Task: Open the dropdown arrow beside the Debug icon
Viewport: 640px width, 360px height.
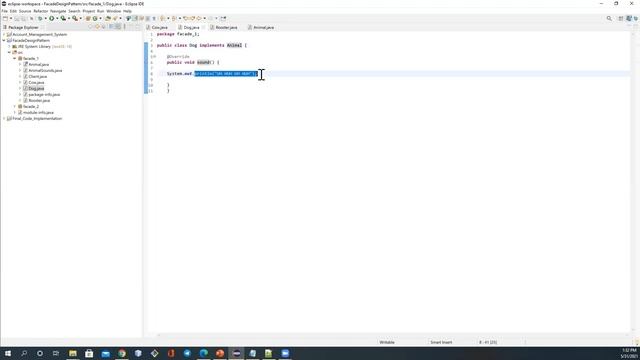Action: tap(45, 18)
